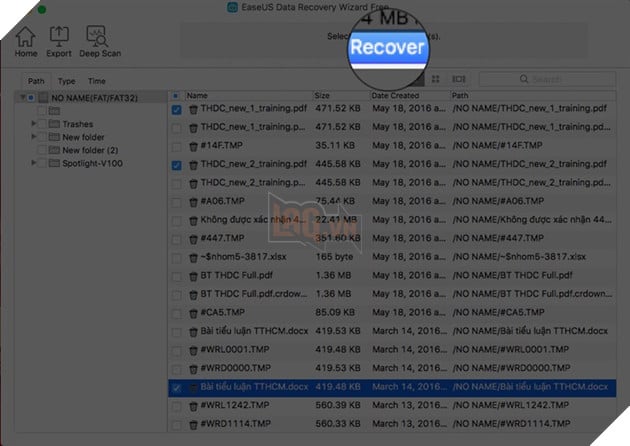Screen dimensions: 630x446
Task: Click path /NO NAME/#CA5.TMP
Action: click(499, 312)
